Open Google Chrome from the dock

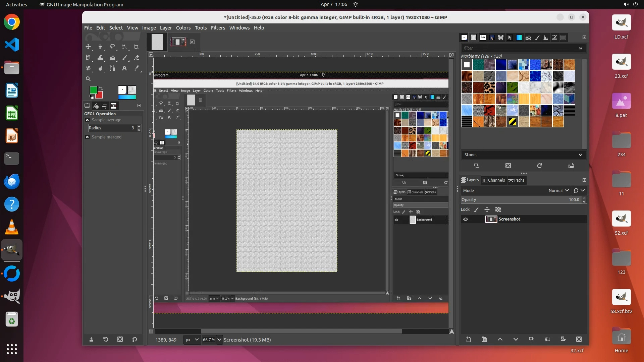pyautogui.click(x=12, y=22)
